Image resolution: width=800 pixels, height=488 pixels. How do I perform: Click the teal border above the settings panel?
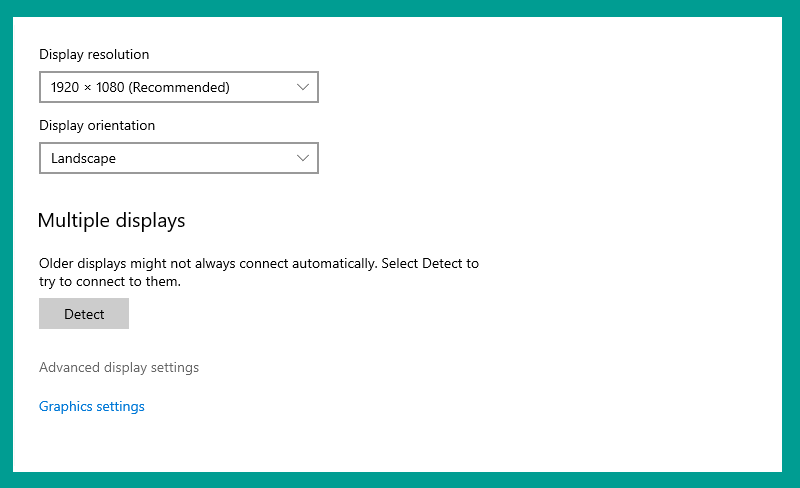pos(400,8)
